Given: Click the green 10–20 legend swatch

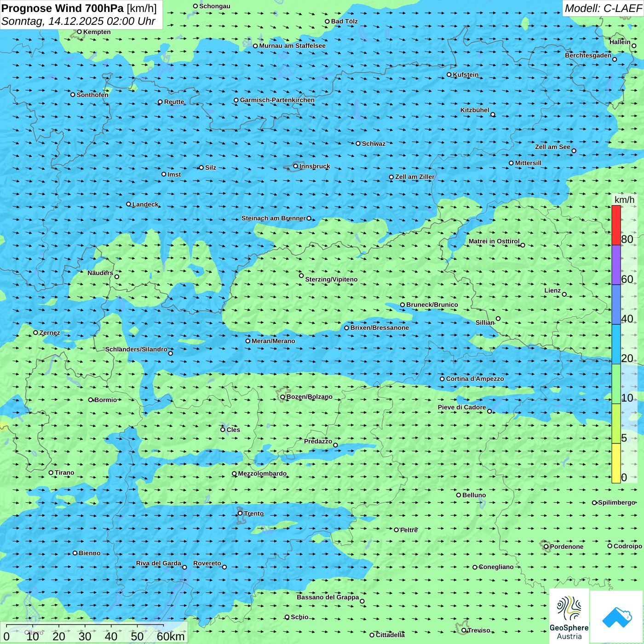Looking at the screenshot, I should (616, 384).
